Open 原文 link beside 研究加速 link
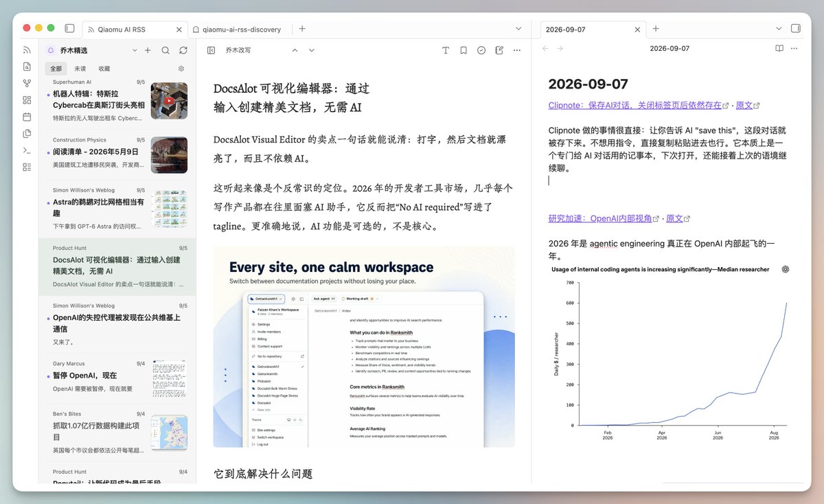The height and width of the screenshot is (504, 824). [x=674, y=218]
